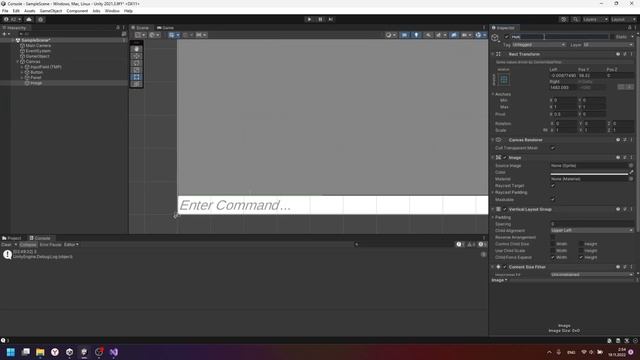640x360 pixels.
Task: Toggle Control Child Size Width checkbox
Action: pyautogui.click(x=553, y=244)
